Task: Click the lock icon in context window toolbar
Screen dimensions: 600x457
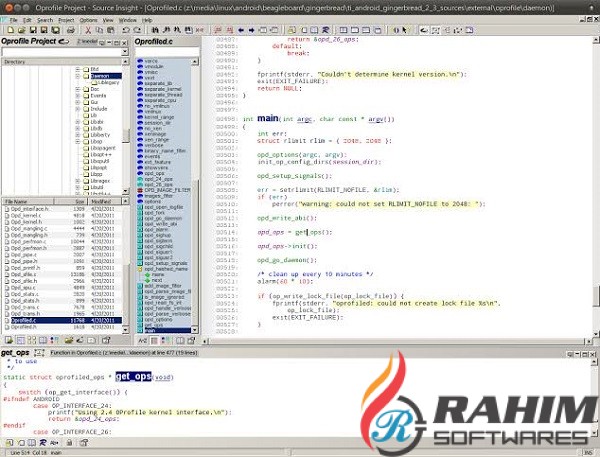Action: point(69,443)
